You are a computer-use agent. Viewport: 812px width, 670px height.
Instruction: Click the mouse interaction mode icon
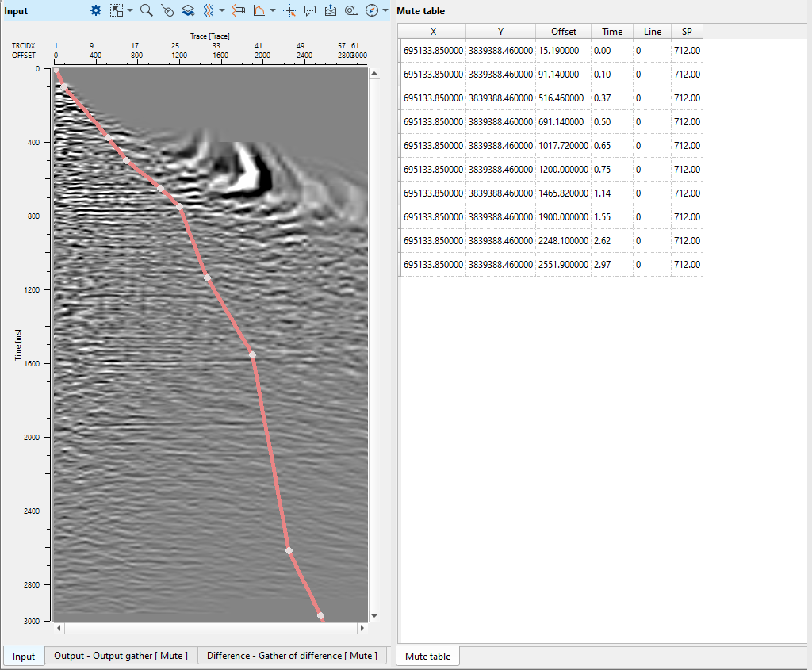[x=167, y=10]
